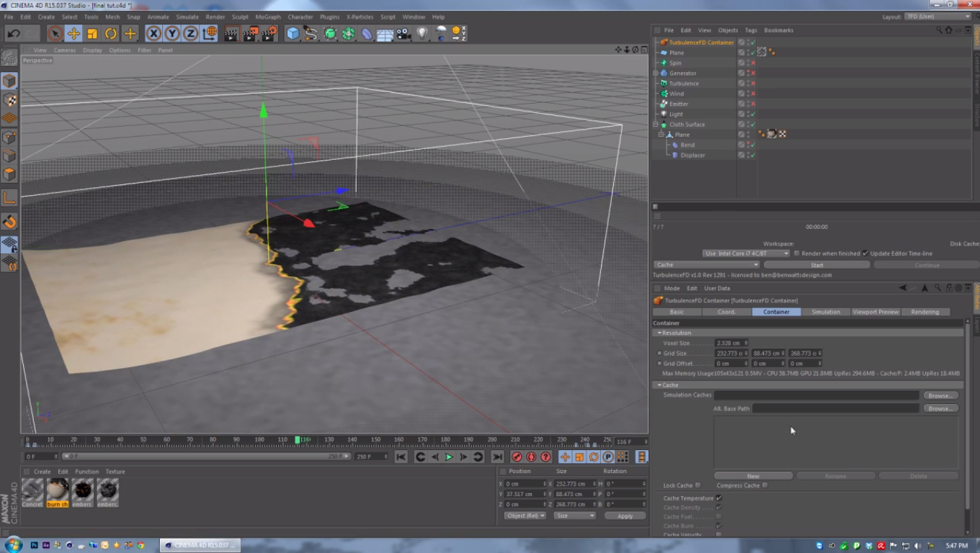This screenshot has height=553, width=980.
Task: Apply the coordinate values
Action: tap(625, 516)
